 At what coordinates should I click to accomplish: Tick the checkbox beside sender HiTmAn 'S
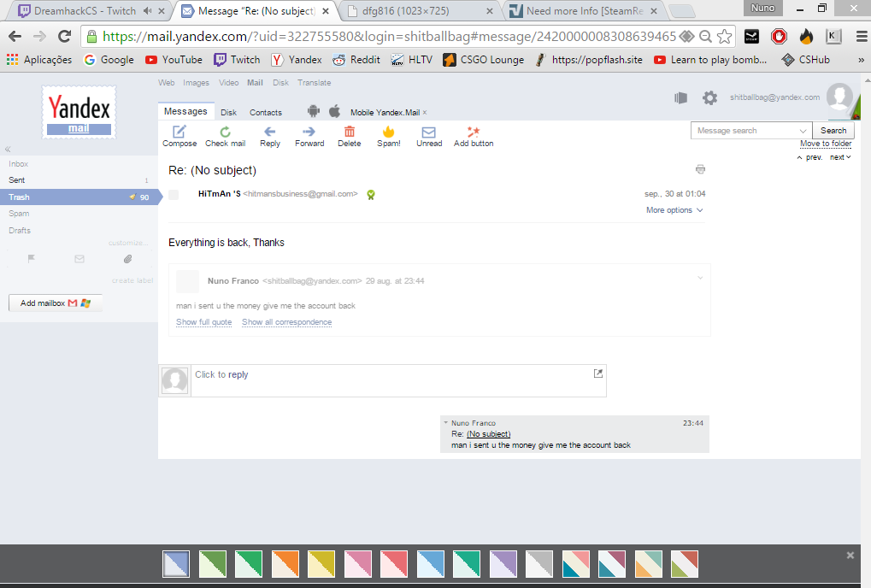pos(174,195)
